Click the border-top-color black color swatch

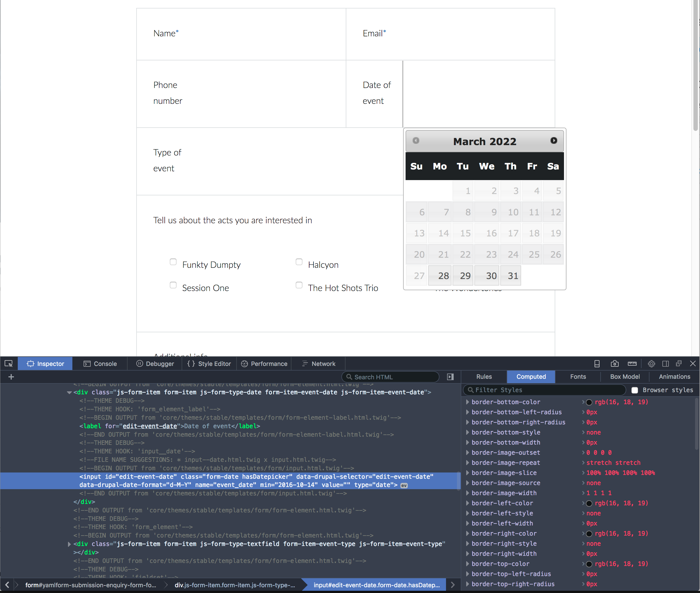[x=589, y=564]
